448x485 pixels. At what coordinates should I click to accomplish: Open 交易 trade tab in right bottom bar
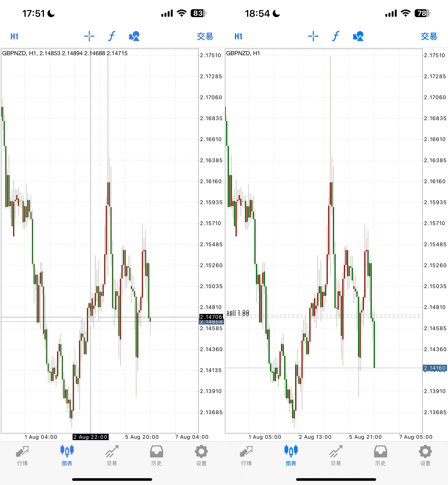335,455
